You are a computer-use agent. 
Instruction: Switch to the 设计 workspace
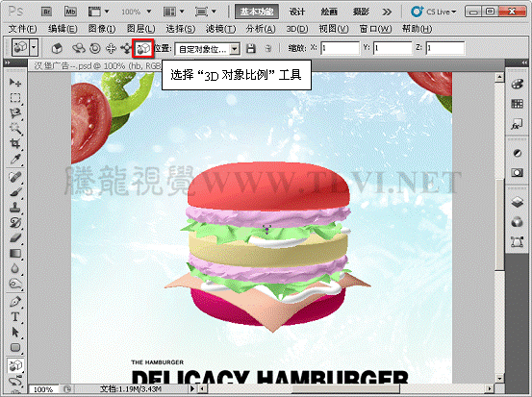click(297, 12)
